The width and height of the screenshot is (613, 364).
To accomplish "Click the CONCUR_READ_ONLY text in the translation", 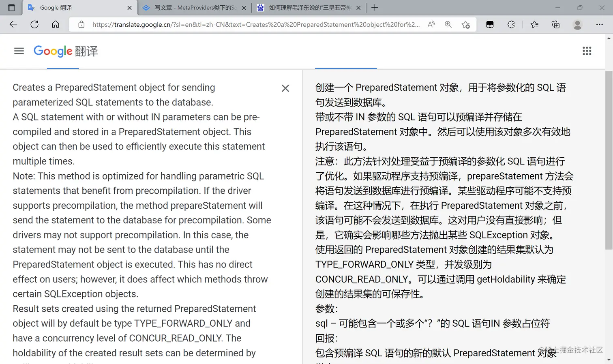I will point(362,279).
